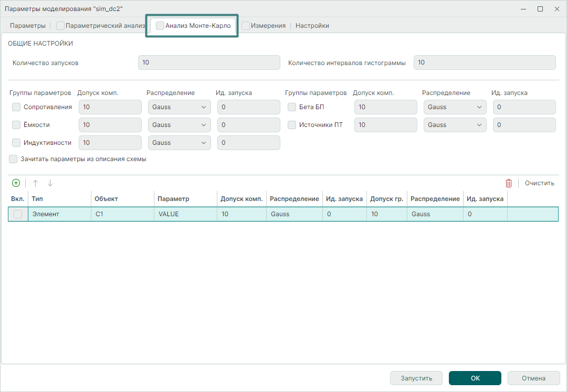This screenshot has height=392, width=567.
Task: Toggle the Ёмкости parameter group checkbox
Action: point(16,125)
